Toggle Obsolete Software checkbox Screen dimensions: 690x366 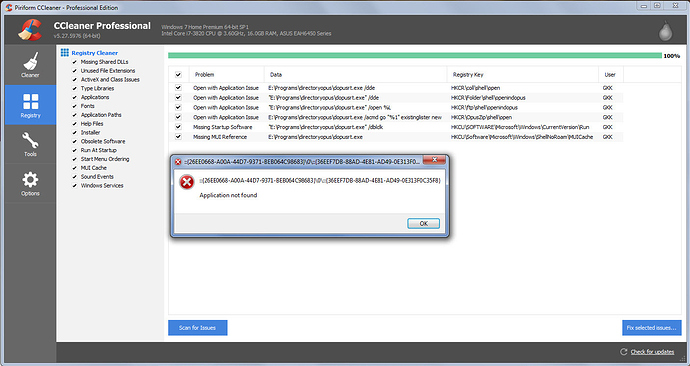click(74, 141)
